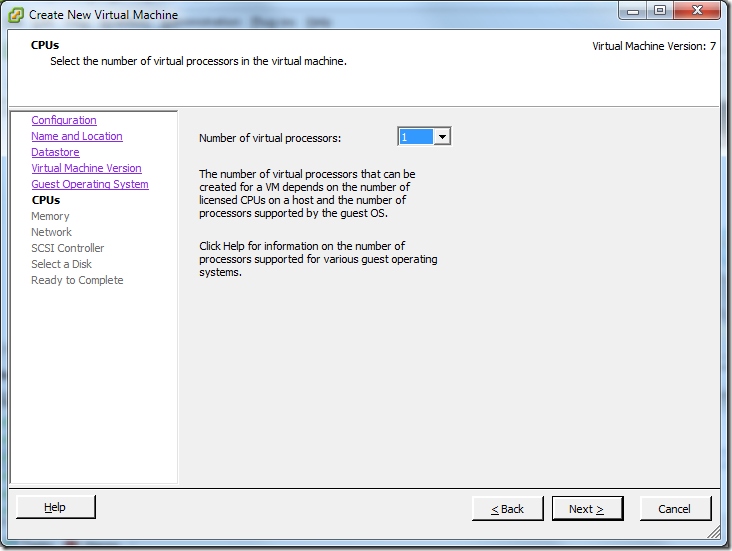Open the virtual processors dropdown arrow
The height and width of the screenshot is (551, 732).
[442, 137]
